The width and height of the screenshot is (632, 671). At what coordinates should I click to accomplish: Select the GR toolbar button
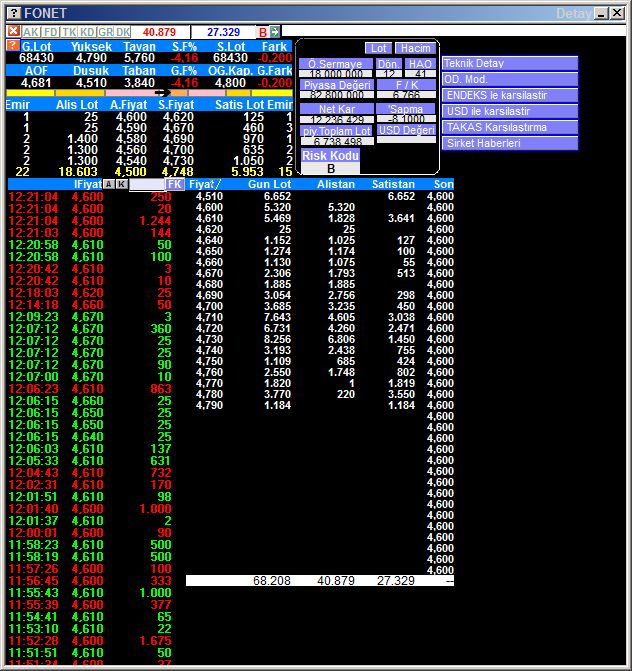pos(105,32)
